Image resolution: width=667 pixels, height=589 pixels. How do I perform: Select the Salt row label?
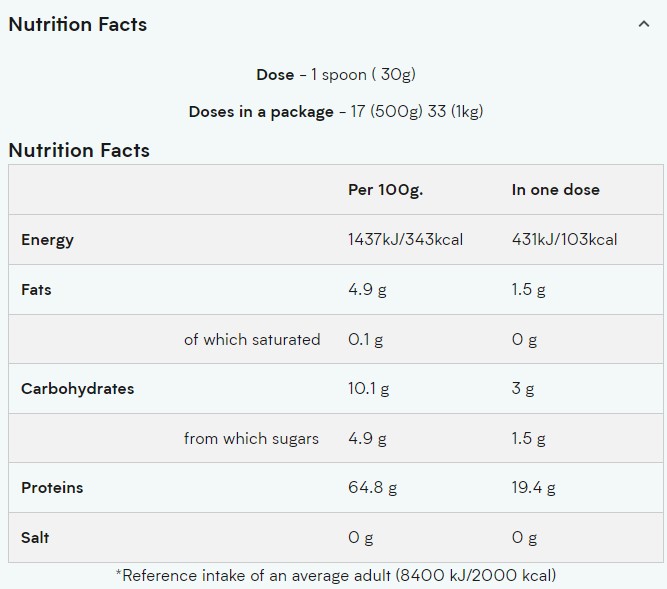pyautogui.click(x=35, y=538)
